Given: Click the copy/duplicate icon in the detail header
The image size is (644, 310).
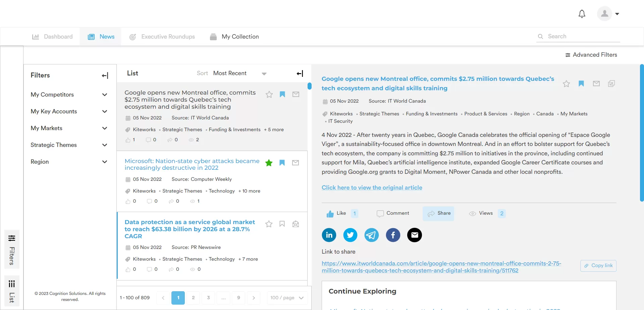Looking at the screenshot, I should pos(611,84).
